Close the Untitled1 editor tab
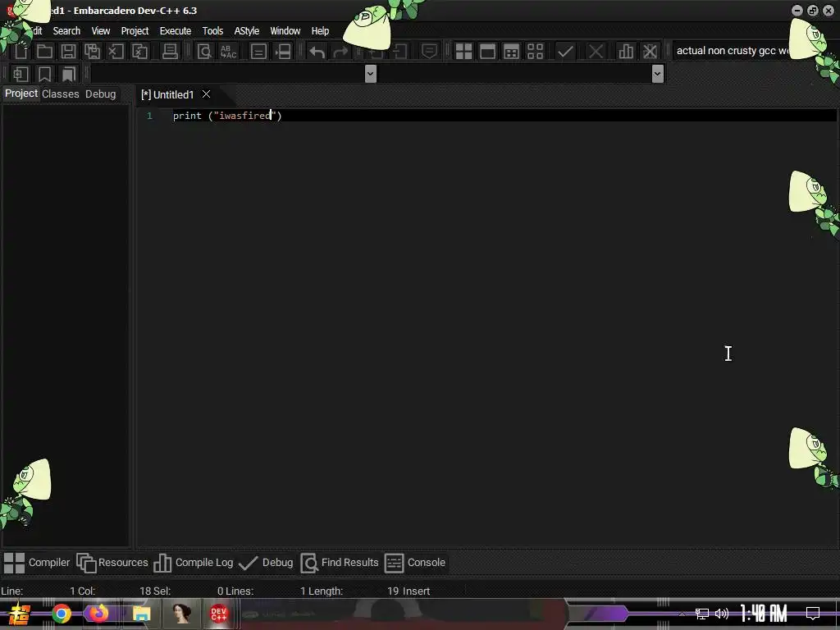This screenshot has width=840, height=630. [x=206, y=94]
